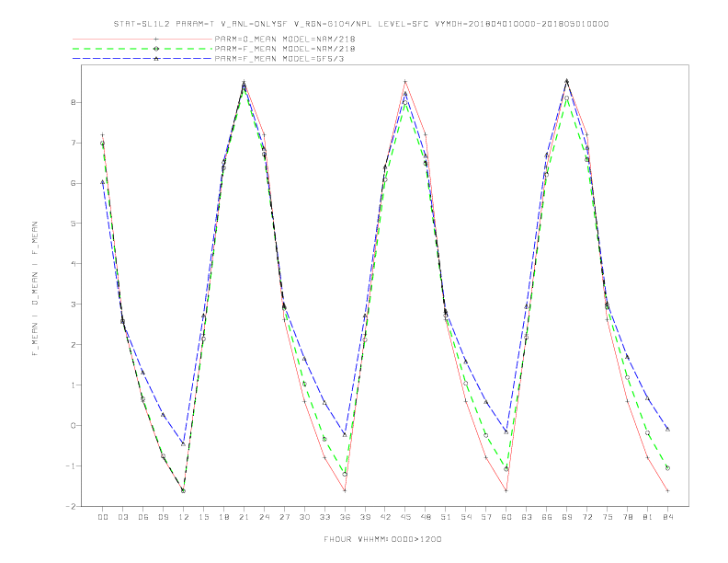Screen dimensions: 728x563
Task: Click x-axis tick label 81
Action: click(x=648, y=517)
